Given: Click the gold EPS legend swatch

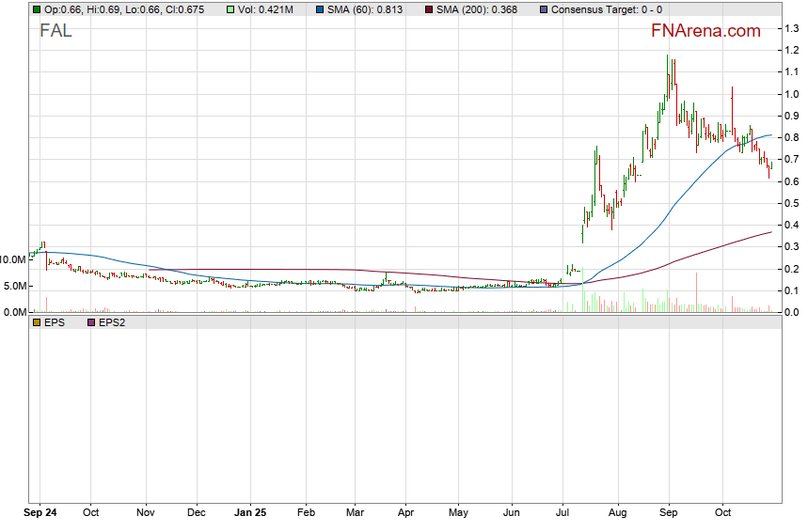Looking at the screenshot, I should [36, 322].
